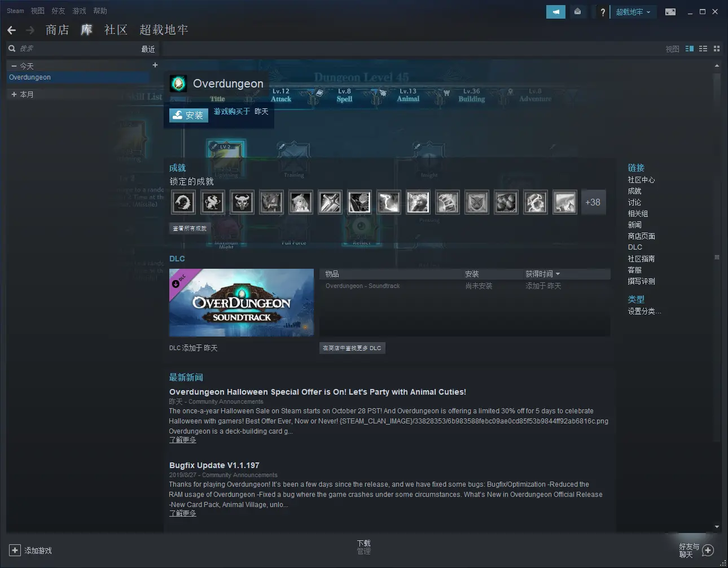Click the question mark help icon
The width and height of the screenshot is (728, 568).
603,12
